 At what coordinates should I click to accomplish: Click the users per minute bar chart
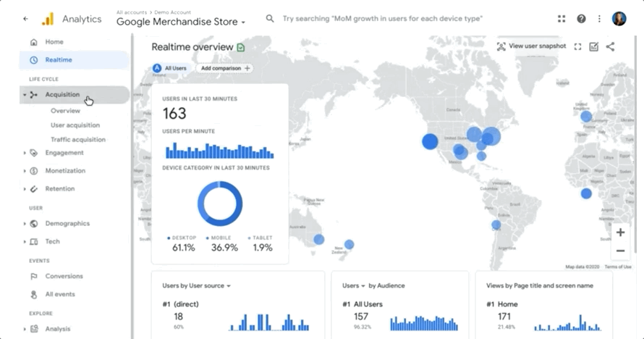(x=219, y=151)
